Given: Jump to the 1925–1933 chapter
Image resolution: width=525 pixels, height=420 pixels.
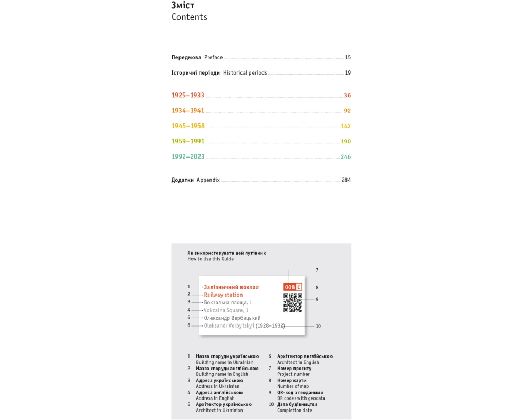Looking at the screenshot, I should pyautogui.click(x=188, y=96).
